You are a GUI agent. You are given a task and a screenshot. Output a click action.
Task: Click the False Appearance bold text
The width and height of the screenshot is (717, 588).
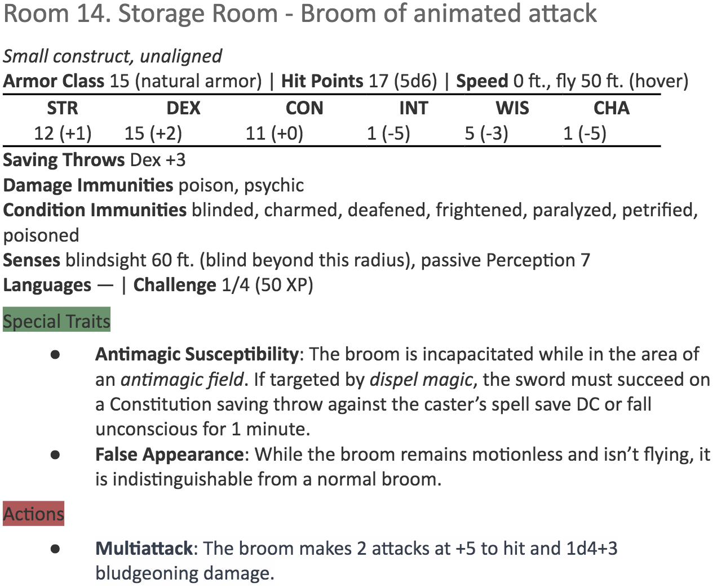pos(169,454)
